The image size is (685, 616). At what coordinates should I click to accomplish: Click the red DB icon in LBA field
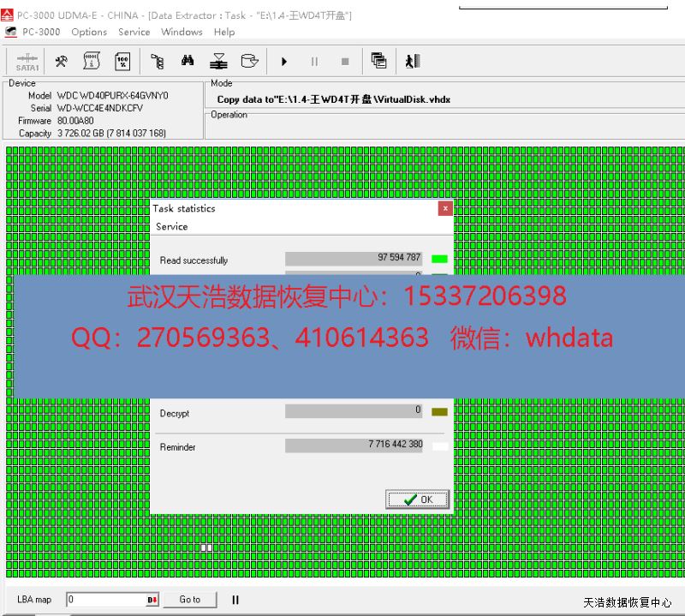(152, 600)
